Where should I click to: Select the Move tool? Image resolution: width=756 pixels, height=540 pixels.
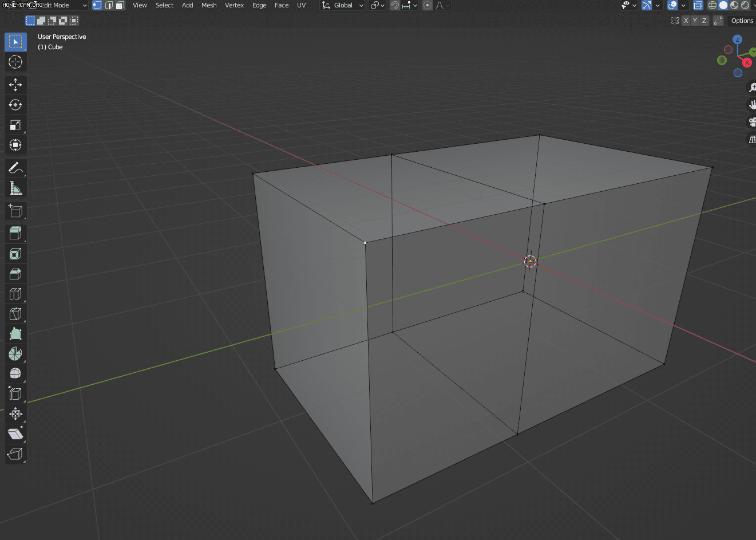point(15,85)
